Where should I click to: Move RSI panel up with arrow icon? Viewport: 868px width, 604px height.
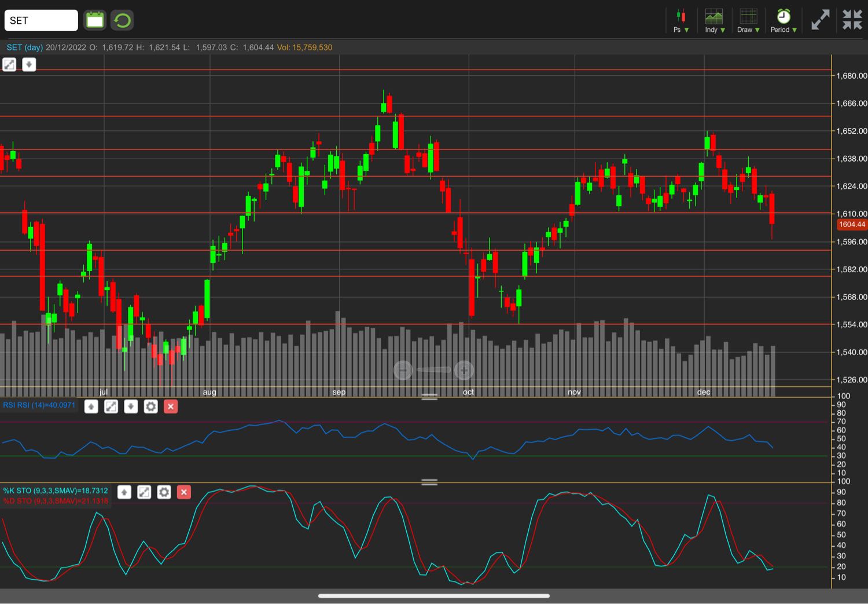91,407
